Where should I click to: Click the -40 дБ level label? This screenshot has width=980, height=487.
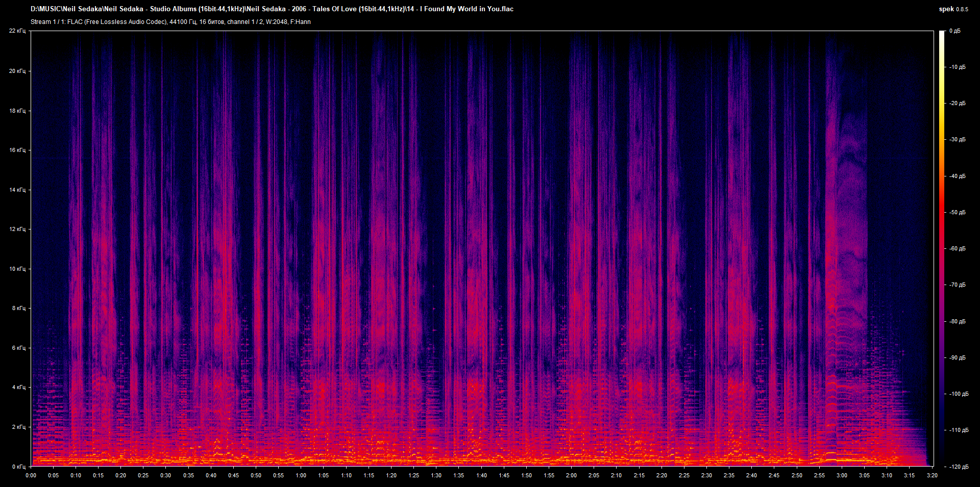(957, 176)
